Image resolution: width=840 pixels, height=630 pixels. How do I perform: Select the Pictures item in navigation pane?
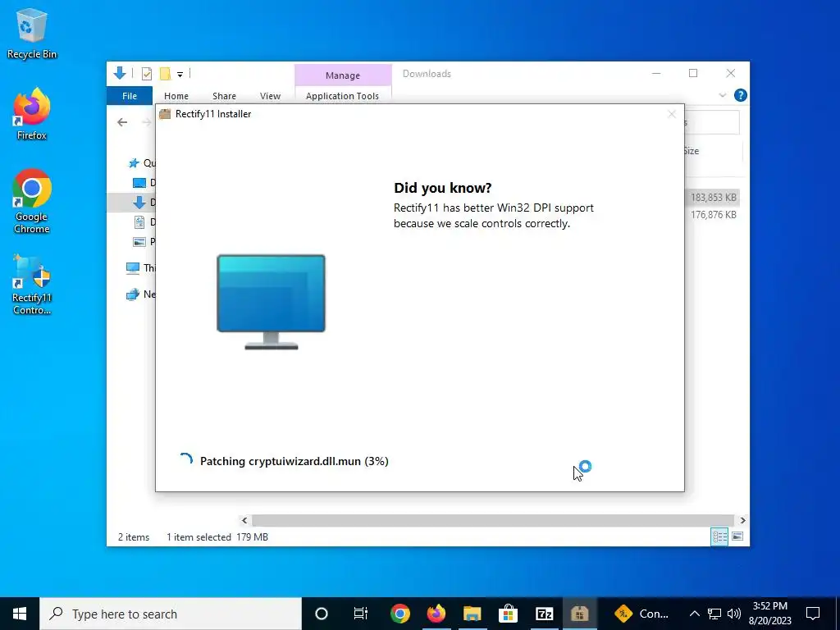(143, 242)
